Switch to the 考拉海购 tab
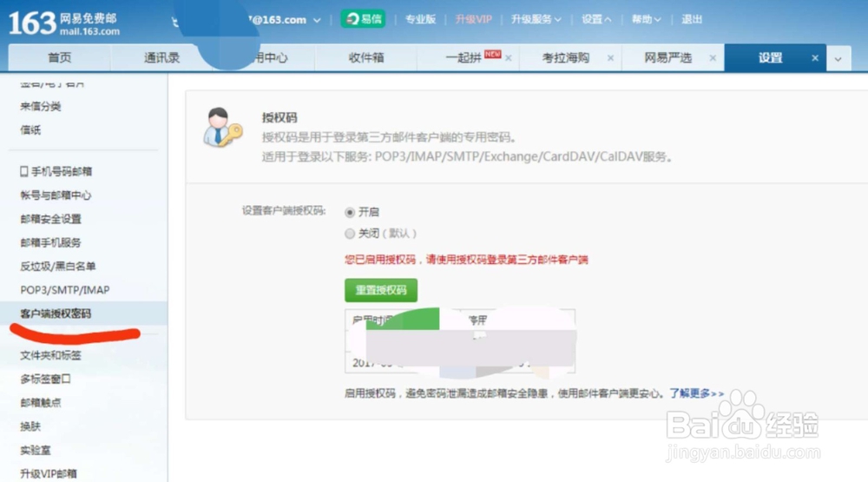868x482 pixels. pyautogui.click(x=565, y=57)
